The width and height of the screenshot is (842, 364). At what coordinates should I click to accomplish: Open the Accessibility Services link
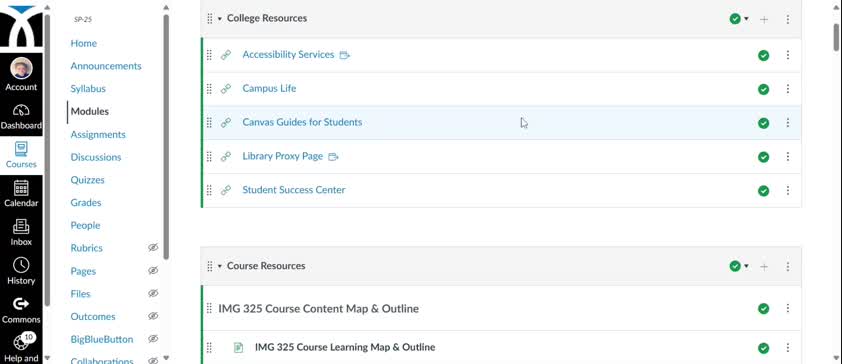click(x=288, y=54)
